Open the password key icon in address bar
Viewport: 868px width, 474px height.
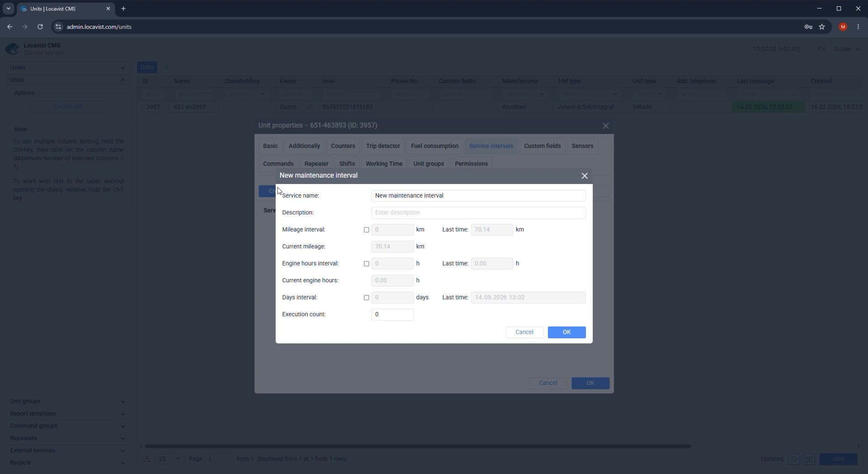tap(808, 27)
